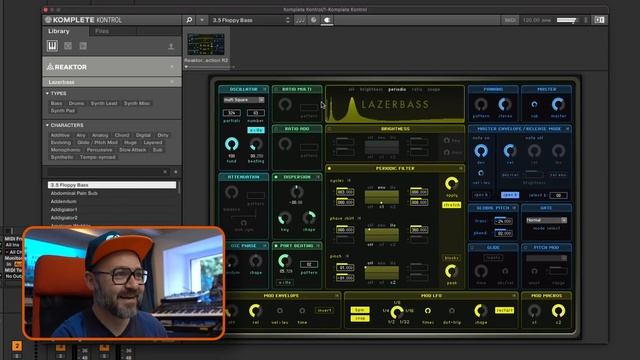Toggle the browser sidebar view icon
The image size is (640, 360).
pyautogui.click(x=599, y=20)
